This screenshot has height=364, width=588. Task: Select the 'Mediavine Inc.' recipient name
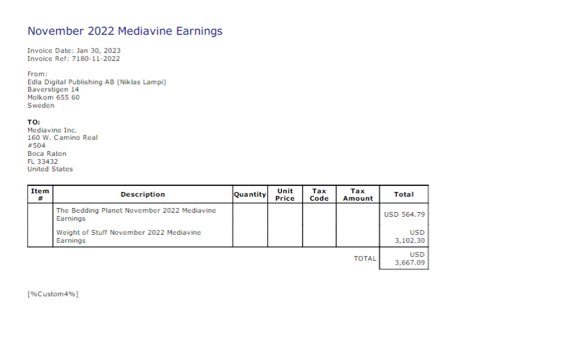click(52, 130)
